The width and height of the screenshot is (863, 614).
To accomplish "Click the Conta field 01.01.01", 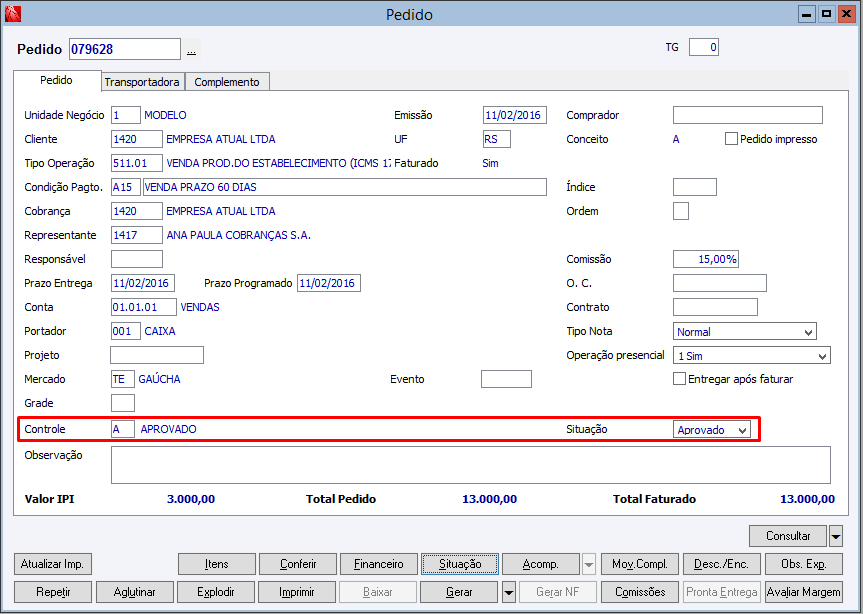I will (x=144, y=307).
